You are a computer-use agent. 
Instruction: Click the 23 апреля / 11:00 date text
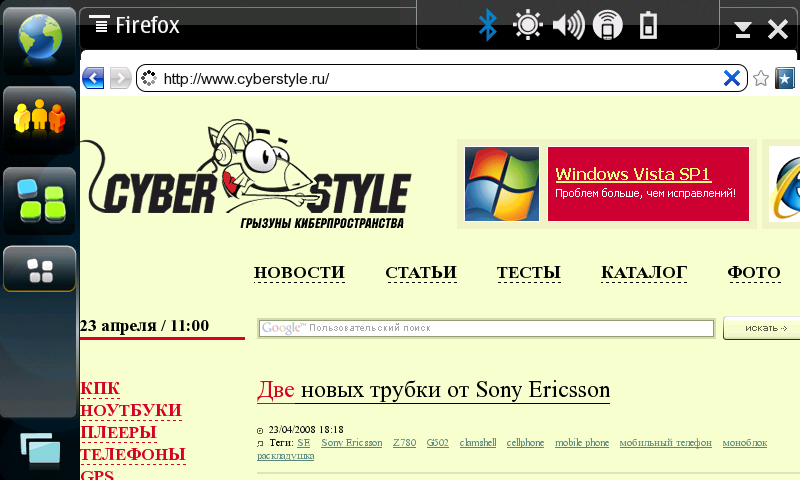[x=144, y=325]
